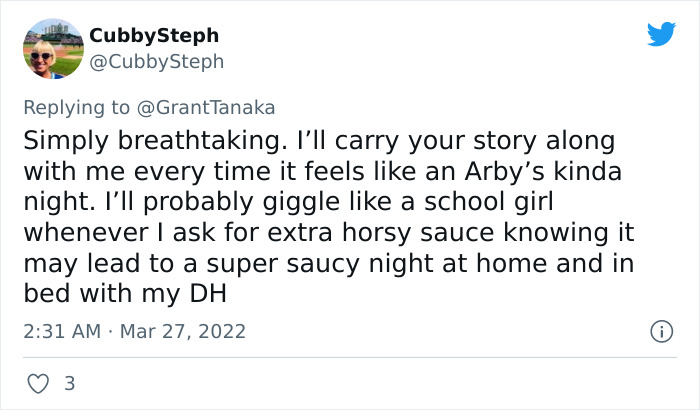Viewport: 700px width, 410px height.
Task: Click the CubbySteph display name
Action: (154, 35)
